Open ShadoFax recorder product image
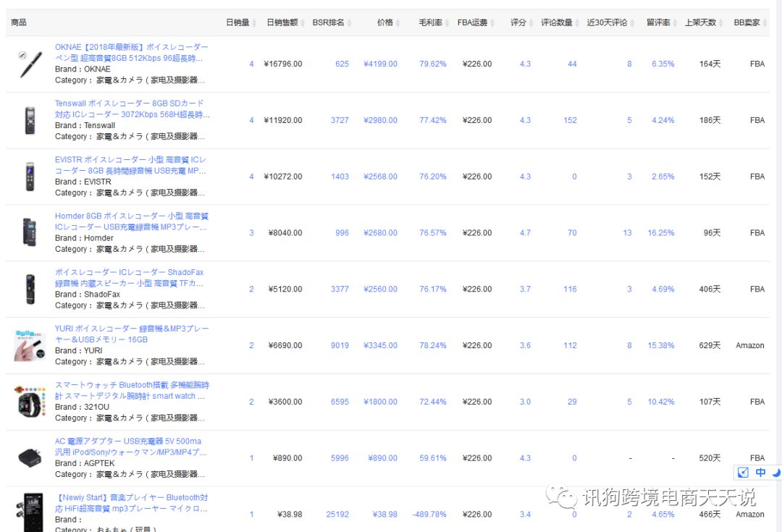The width and height of the screenshot is (782, 532). tap(30, 289)
